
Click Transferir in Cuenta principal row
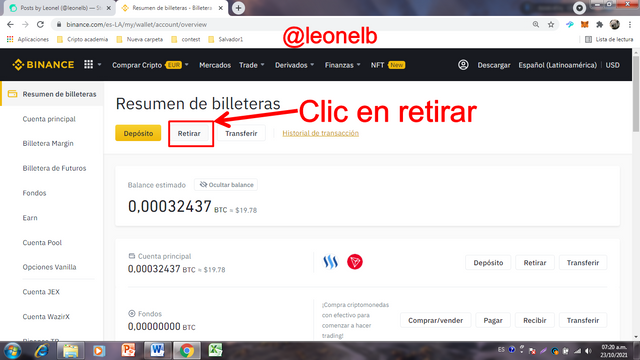(x=583, y=262)
